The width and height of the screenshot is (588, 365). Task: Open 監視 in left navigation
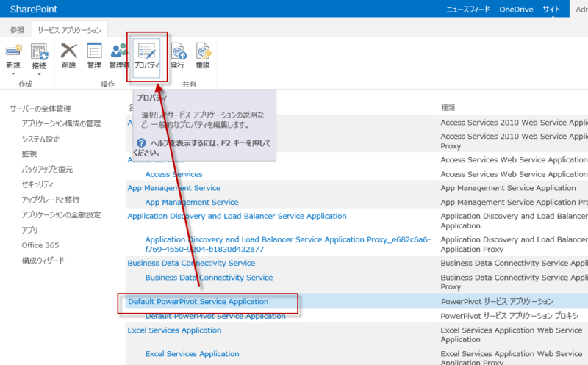click(x=29, y=154)
